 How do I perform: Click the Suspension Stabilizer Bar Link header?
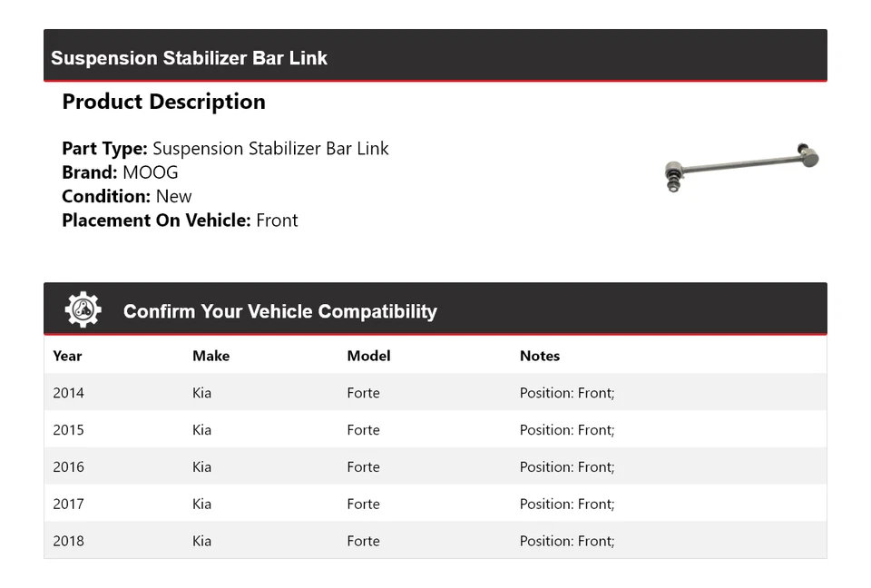189,58
